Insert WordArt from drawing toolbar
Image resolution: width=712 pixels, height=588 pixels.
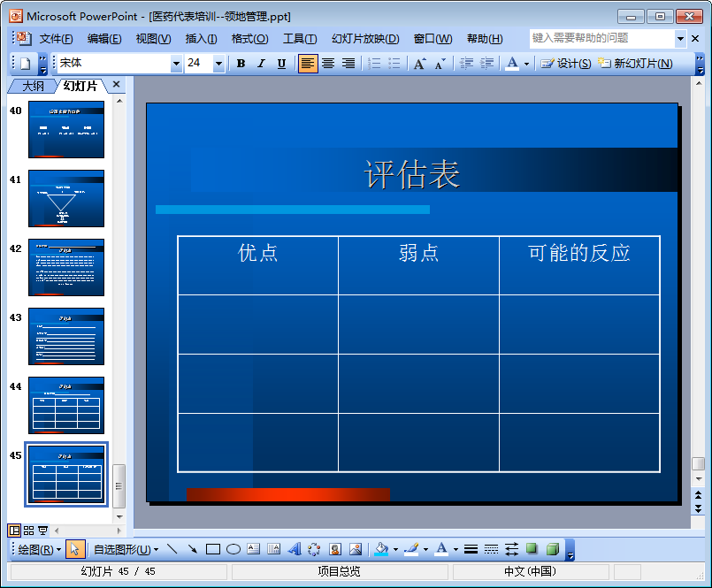(295, 549)
